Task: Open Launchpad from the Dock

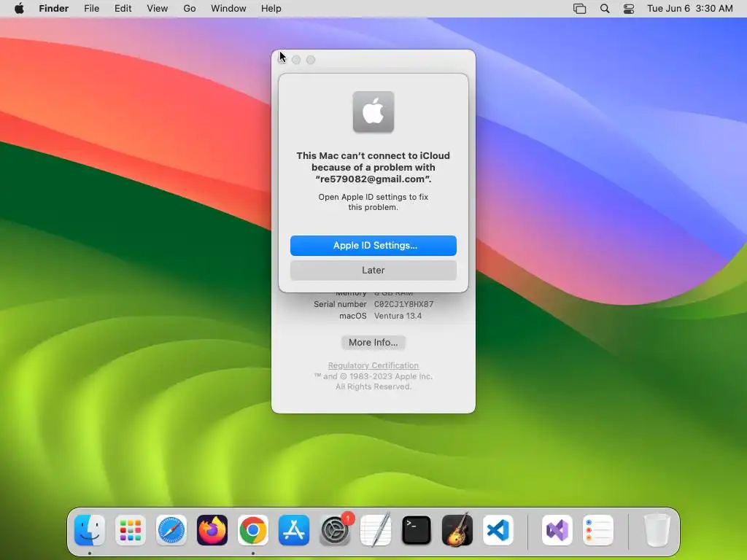Action: tap(131, 530)
